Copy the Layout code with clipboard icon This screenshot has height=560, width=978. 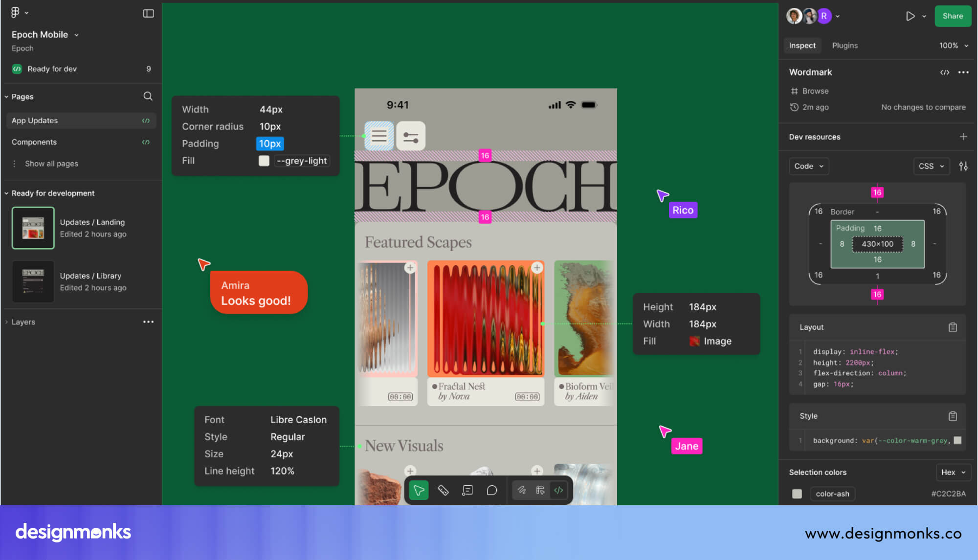953,327
